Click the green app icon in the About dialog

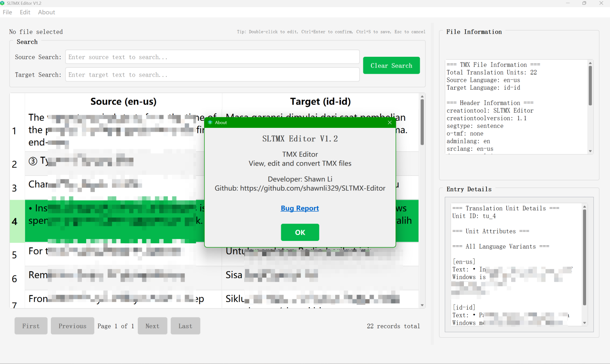209,122
